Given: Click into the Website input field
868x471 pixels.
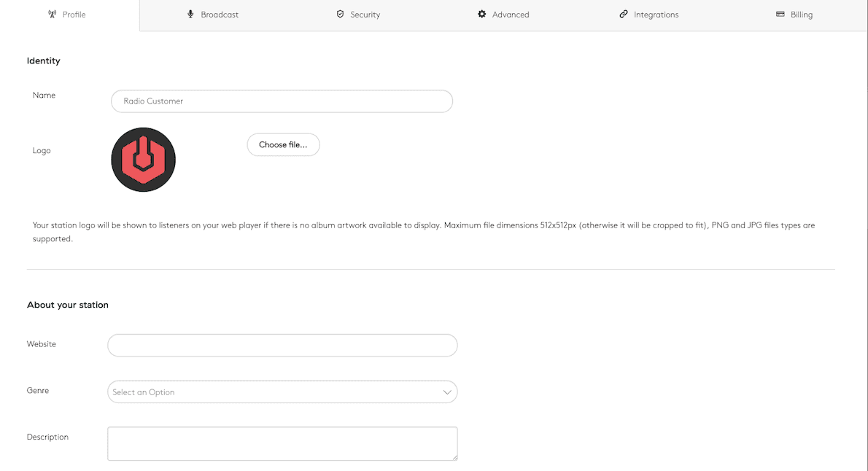Looking at the screenshot, I should (282, 346).
